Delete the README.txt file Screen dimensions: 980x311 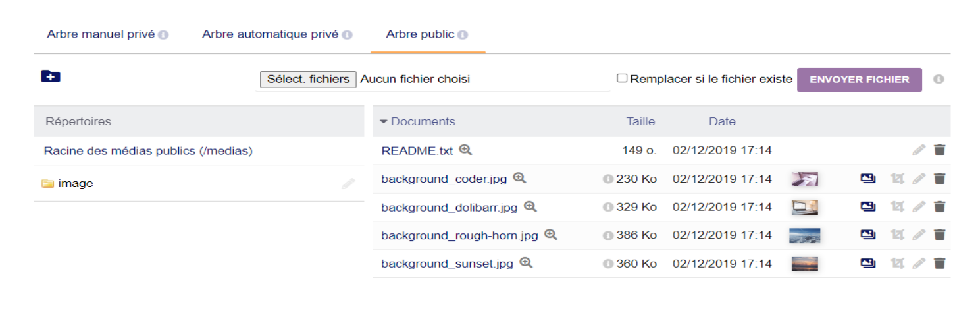point(939,150)
